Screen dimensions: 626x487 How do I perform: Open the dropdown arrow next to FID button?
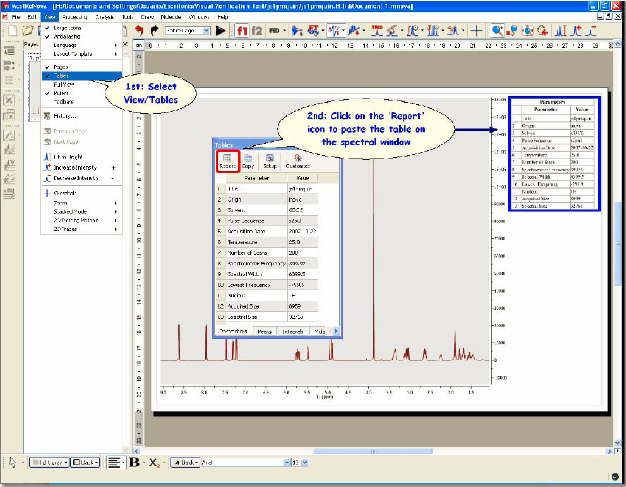pyautogui.click(x=284, y=31)
